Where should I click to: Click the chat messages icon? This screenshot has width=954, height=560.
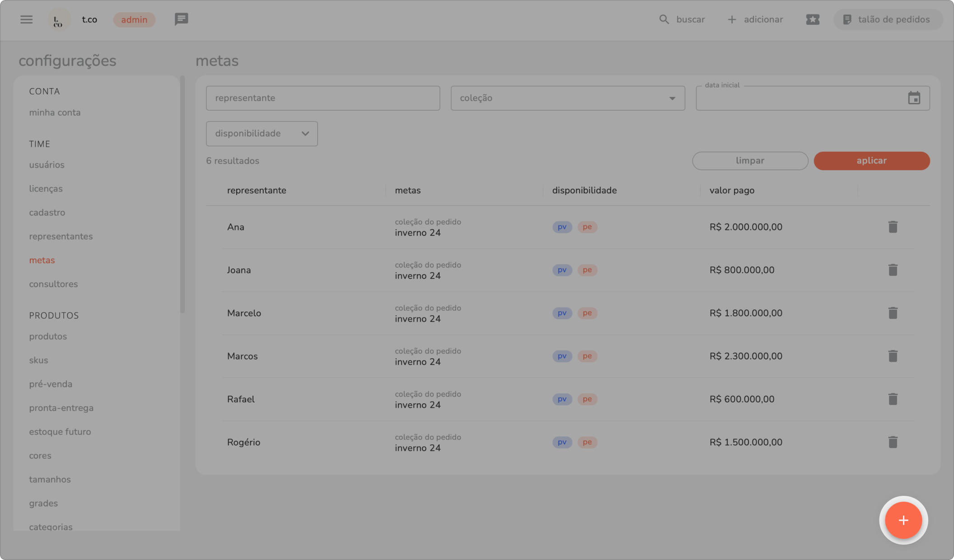tap(181, 19)
